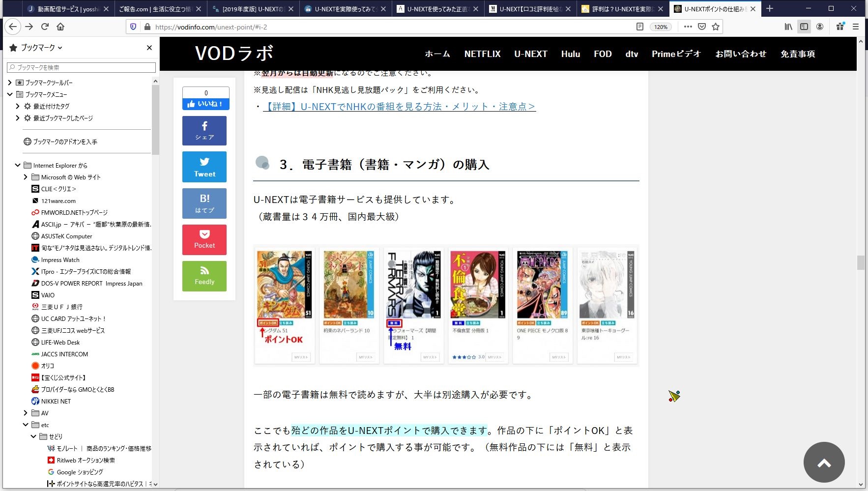Expand the AV bookmark folder
Image resolution: width=868 pixels, height=491 pixels.
point(26,413)
